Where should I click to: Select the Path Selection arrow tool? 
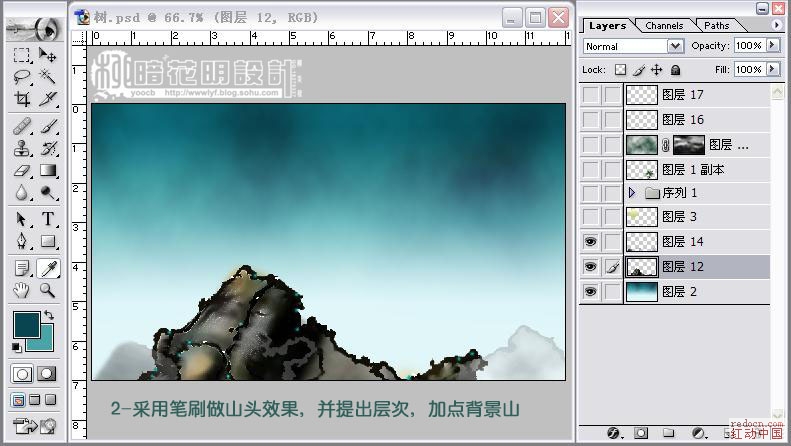tap(22, 219)
